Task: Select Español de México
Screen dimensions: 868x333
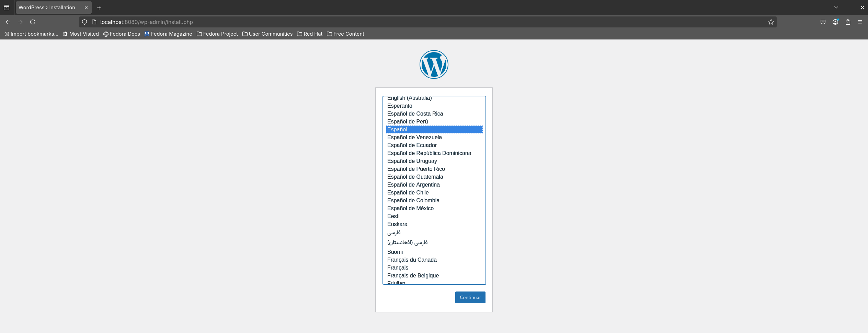Action: pyautogui.click(x=434, y=209)
